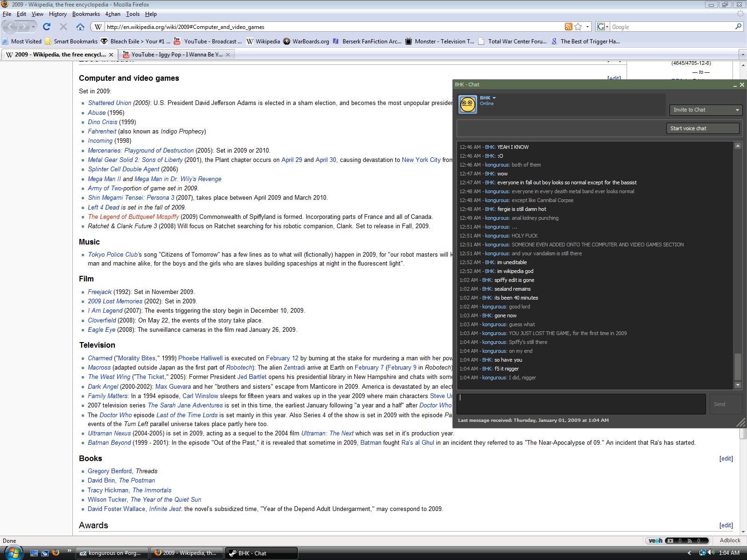Click the browser Forward arrow
The height and width of the screenshot is (560, 747).
[25, 27]
